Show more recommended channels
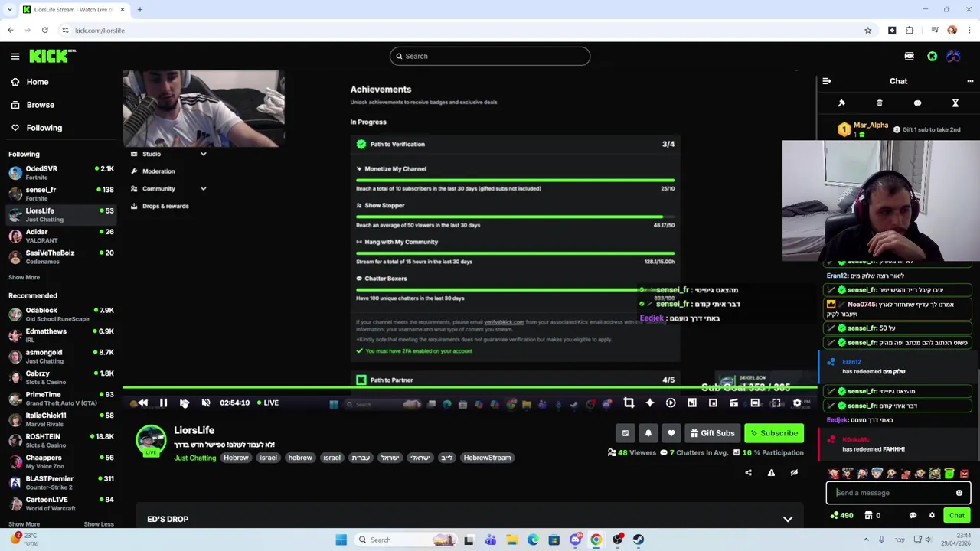Screen dimensions: 980x551 [24, 524]
